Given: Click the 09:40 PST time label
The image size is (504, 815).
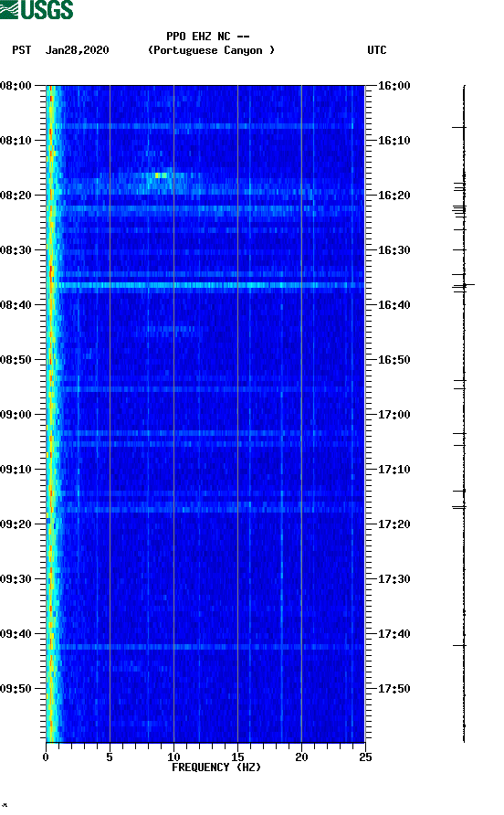Looking at the screenshot, I should (x=16, y=634).
